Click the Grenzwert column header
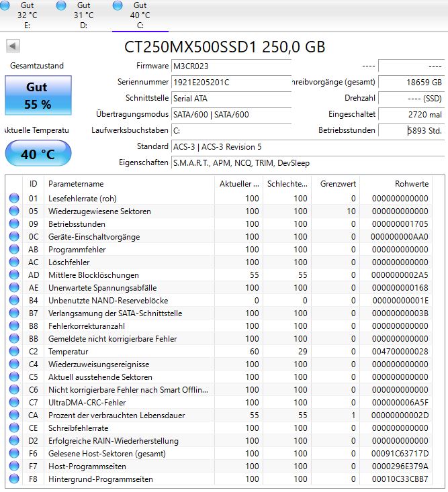The width and height of the screenshot is (448, 492). [336, 184]
